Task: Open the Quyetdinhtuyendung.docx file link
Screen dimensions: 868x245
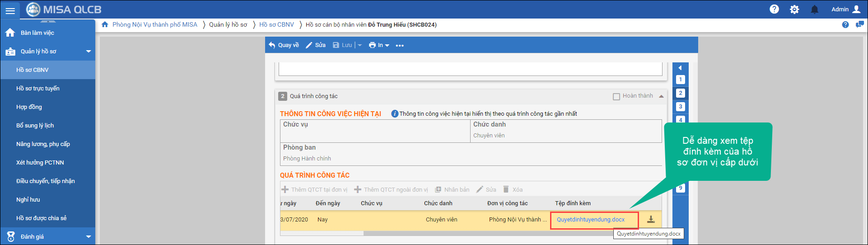Action: [590, 220]
